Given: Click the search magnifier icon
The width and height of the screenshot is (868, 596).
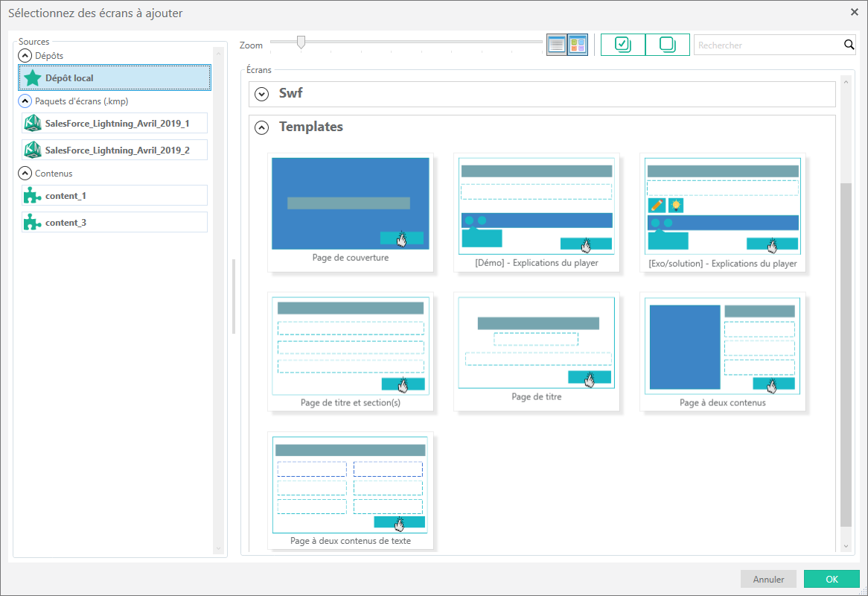Looking at the screenshot, I should (849, 45).
